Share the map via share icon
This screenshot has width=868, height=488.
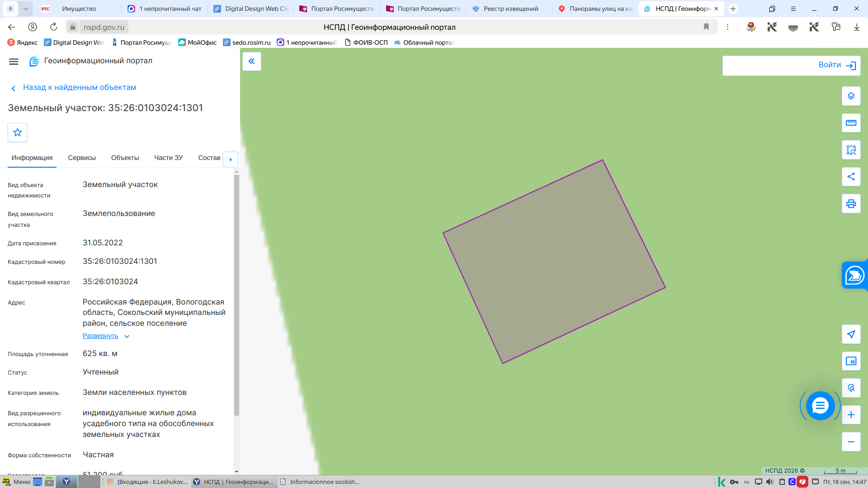click(851, 177)
